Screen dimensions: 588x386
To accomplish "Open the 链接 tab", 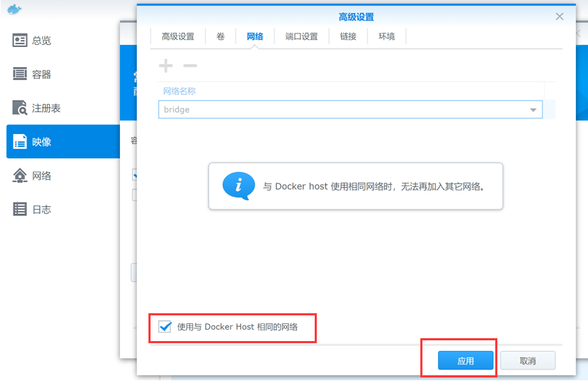I will click(348, 36).
